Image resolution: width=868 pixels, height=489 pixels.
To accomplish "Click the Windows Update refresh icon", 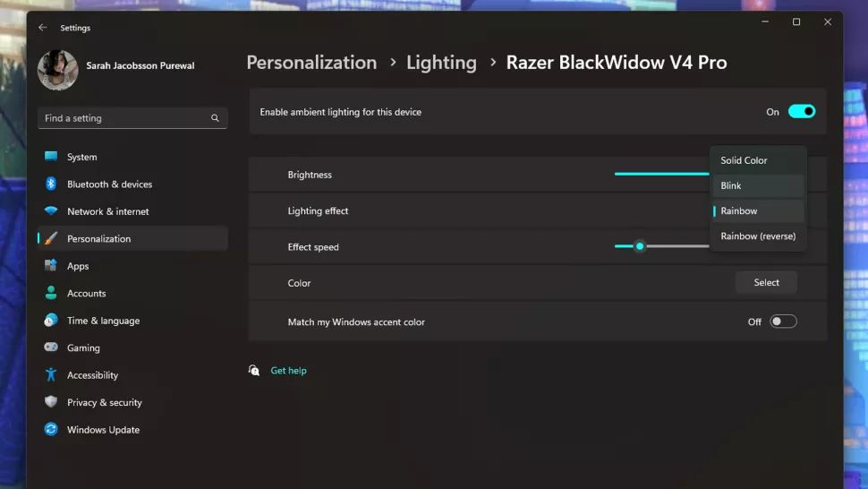I will 51,430.
